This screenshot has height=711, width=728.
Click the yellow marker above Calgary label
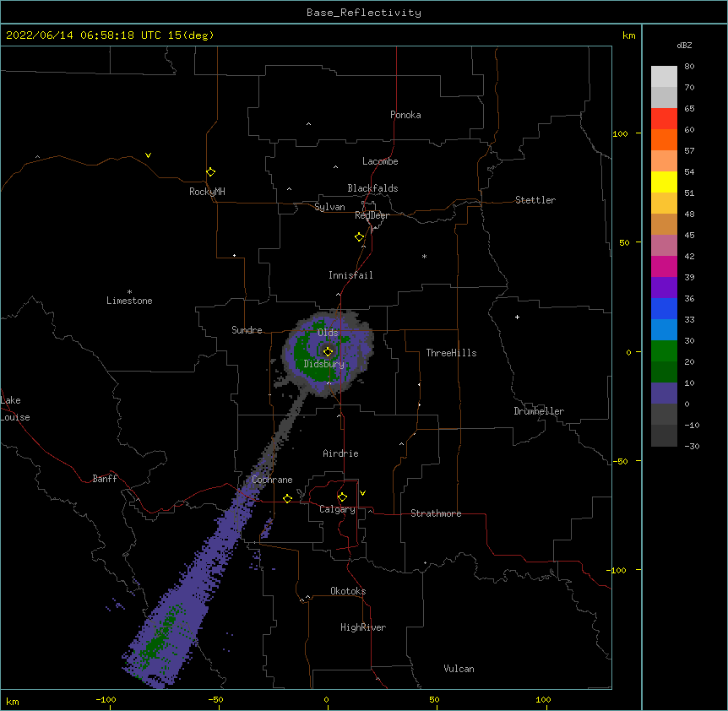342,497
